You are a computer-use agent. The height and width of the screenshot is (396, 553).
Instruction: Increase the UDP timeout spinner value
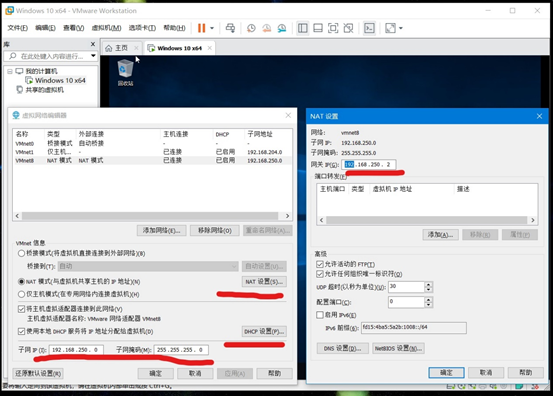coord(428,284)
